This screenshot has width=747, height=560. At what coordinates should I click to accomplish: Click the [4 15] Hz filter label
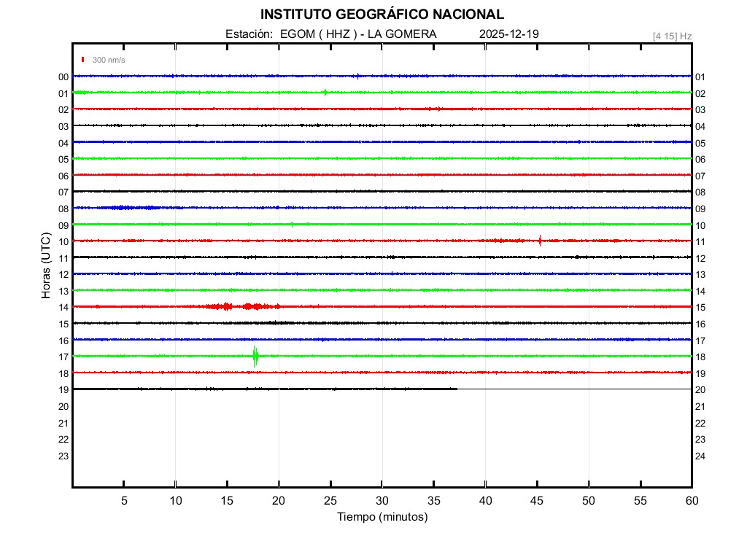pyautogui.click(x=672, y=36)
